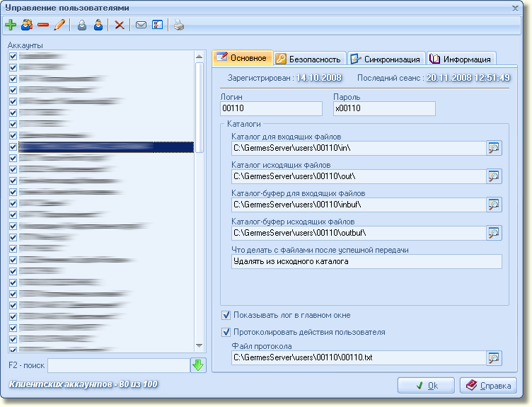Uncheck the checkbox of the highlighted account
Viewport: 532px width, 407px height.
click(x=13, y=147)
